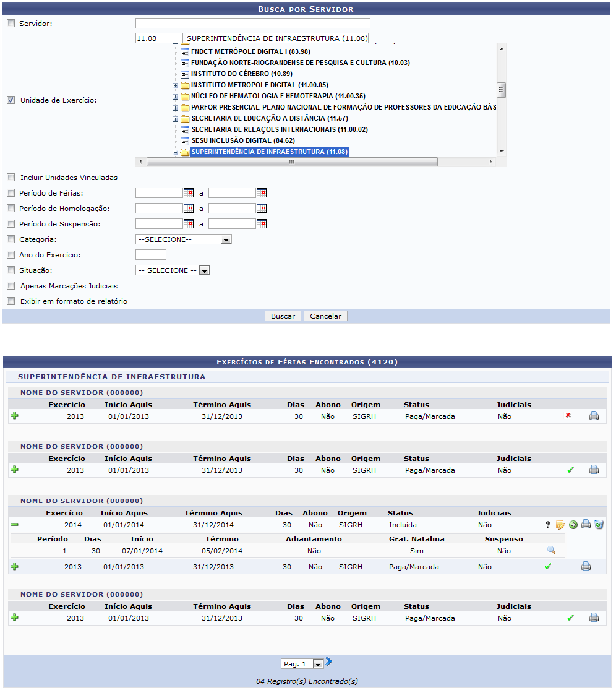
Task: Click unit icon of FNDCT Metrópole Digital I
Action: [x=185, y=52]
